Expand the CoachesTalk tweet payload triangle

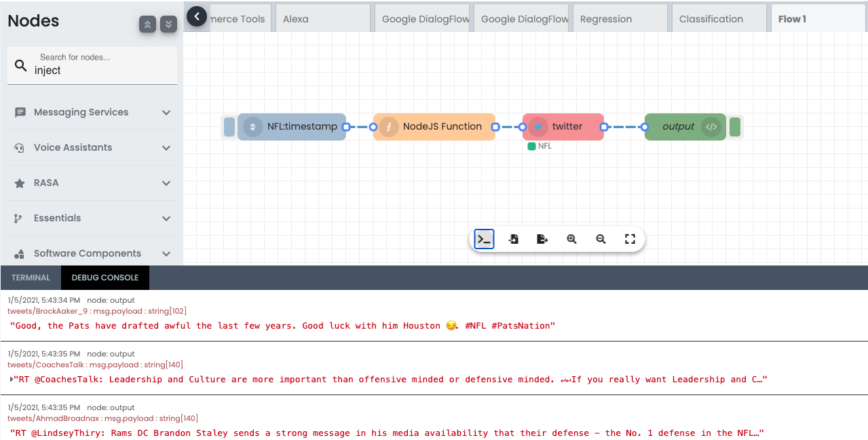[12, 380]
